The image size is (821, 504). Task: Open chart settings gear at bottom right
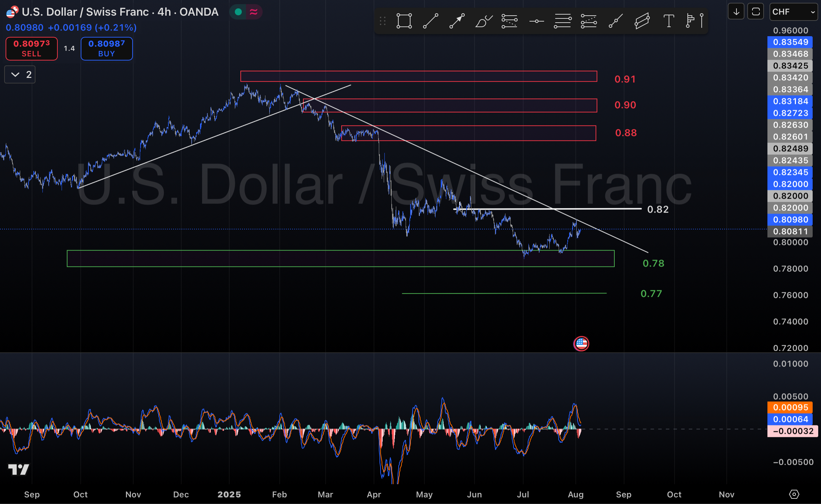794,494
